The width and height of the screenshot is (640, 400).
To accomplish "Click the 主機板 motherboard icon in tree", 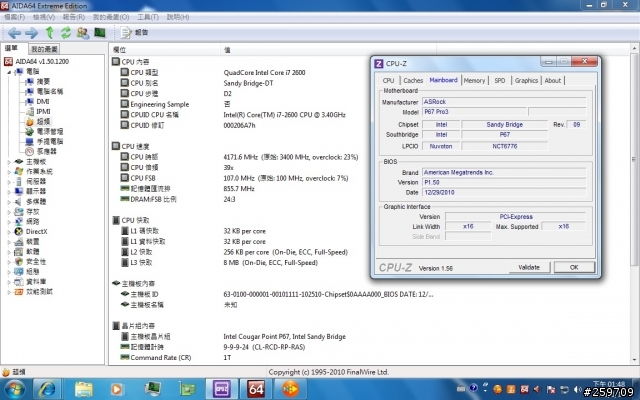I will click(19, 162).
